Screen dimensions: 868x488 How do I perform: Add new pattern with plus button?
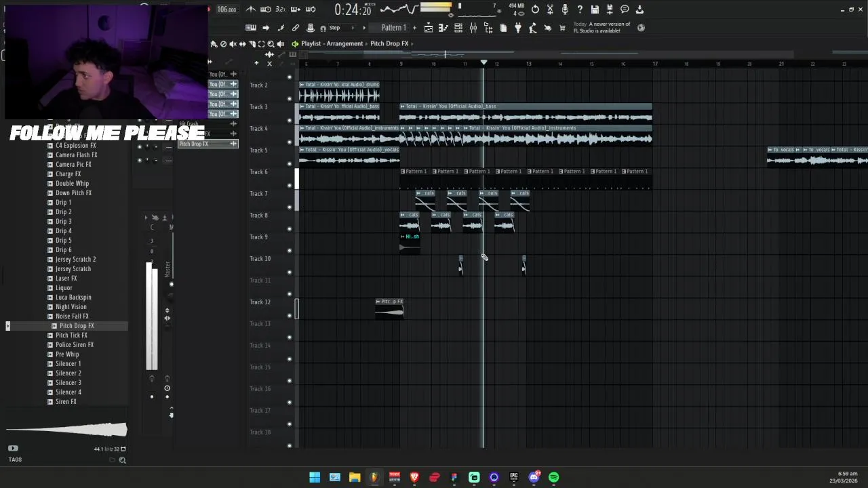[414, 28]
